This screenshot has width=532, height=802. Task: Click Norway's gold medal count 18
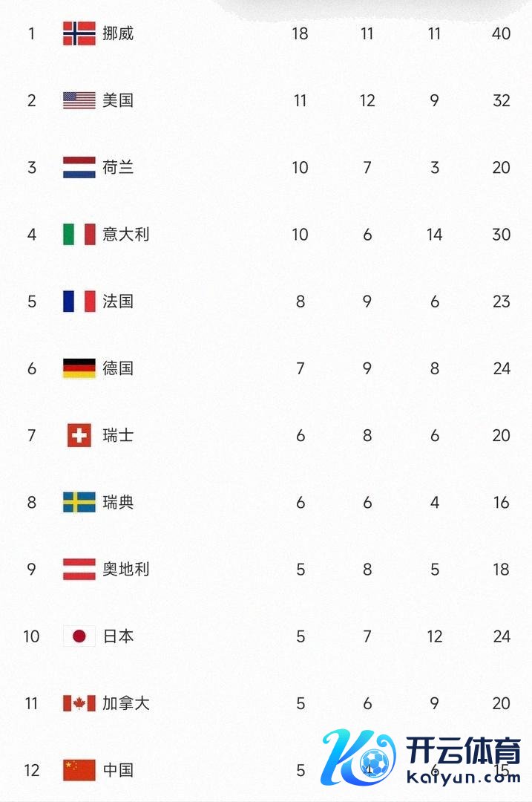point(300,33)
